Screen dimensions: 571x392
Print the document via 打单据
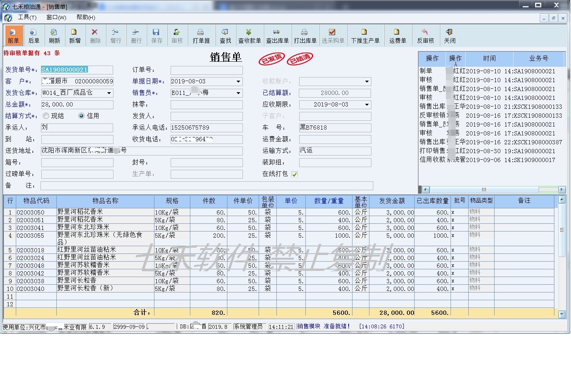pyautogui.click(x=201, y=36)
